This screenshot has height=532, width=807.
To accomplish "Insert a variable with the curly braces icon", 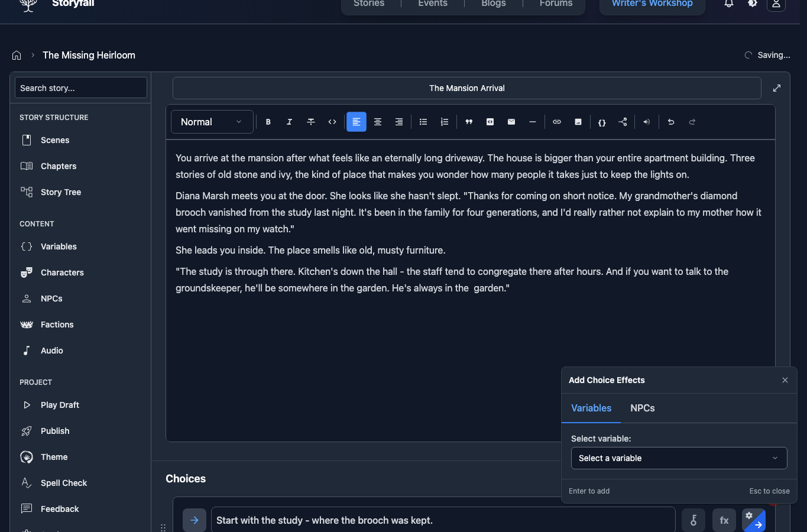I will [x=602, y=122].
